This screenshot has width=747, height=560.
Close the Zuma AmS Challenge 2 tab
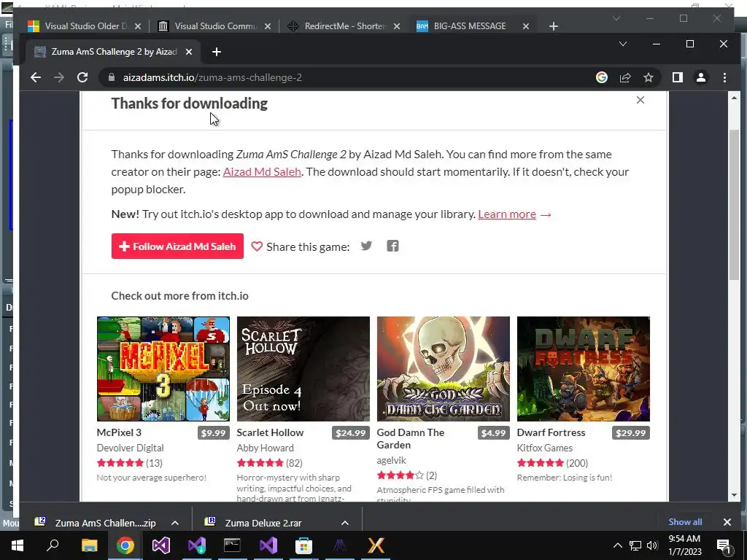(189, 52)
